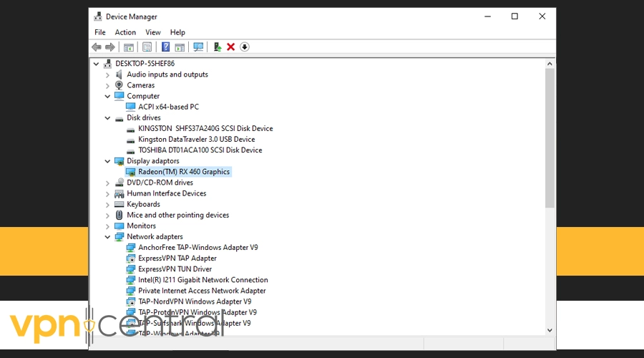Collapse the Disk drives category
This screenshot has width=644, height=358.
point(107,118)
